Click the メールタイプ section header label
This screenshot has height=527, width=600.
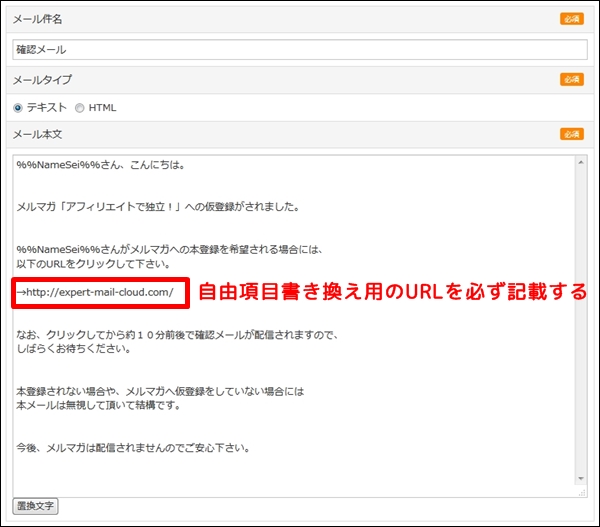pyautogui.click(x=42, y=80)
